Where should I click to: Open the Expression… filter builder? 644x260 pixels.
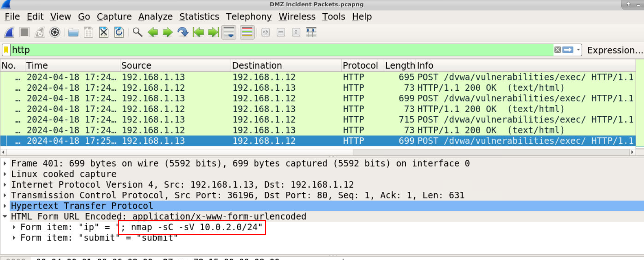615,50
